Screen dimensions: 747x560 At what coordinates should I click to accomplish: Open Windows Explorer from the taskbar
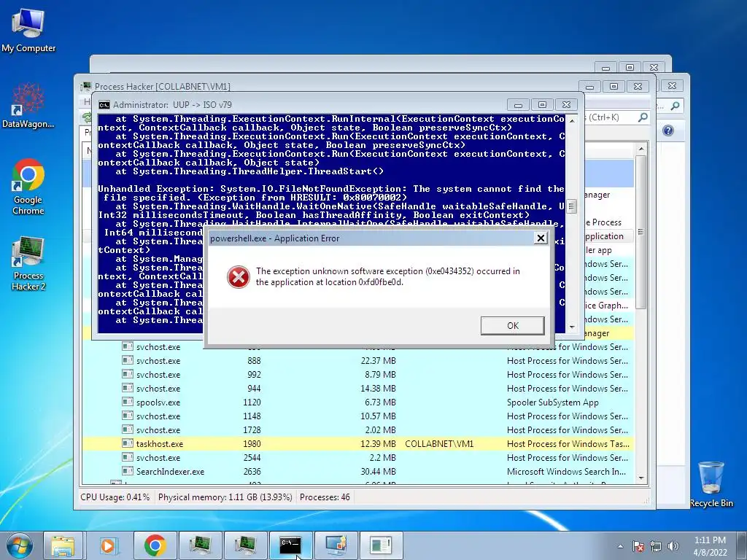[x=63, y=545]
